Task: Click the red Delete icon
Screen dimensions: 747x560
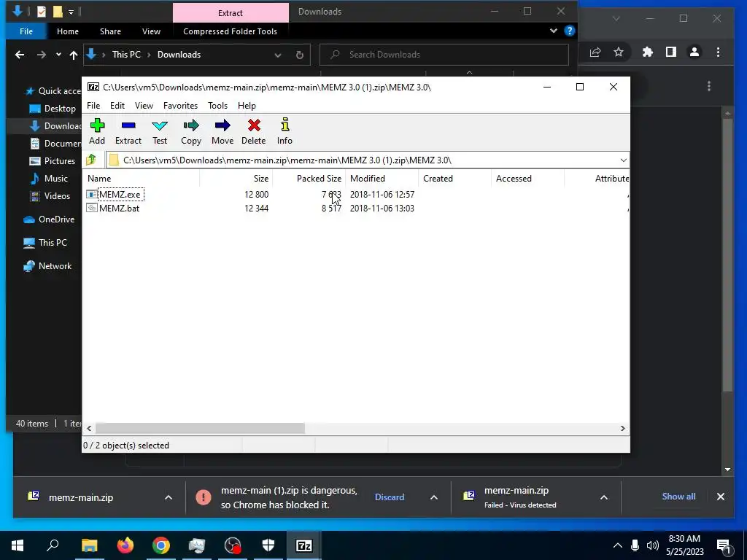Action: coord(253,131)
